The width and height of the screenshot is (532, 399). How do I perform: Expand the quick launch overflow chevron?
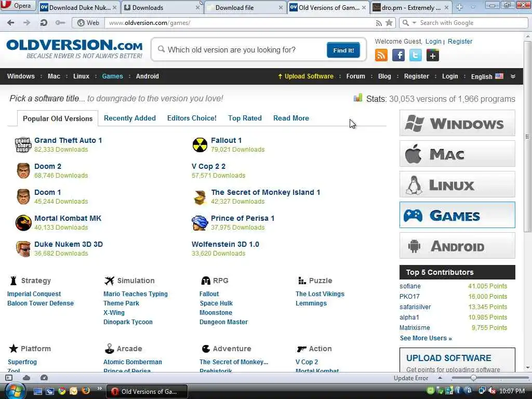(x=99, y=389)
